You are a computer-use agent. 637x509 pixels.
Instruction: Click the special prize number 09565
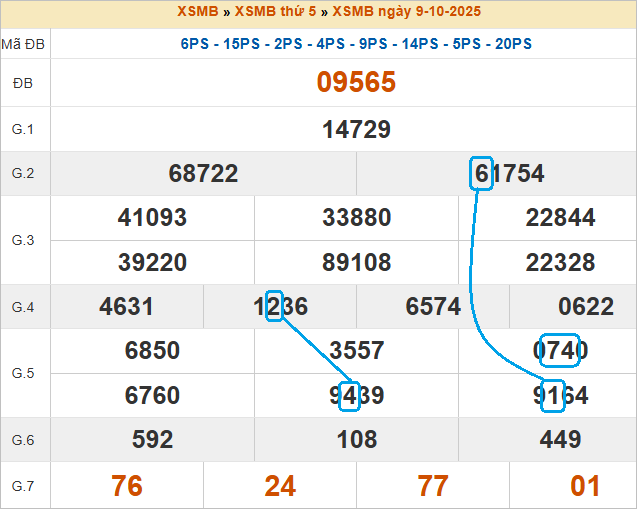pos(356,82)
